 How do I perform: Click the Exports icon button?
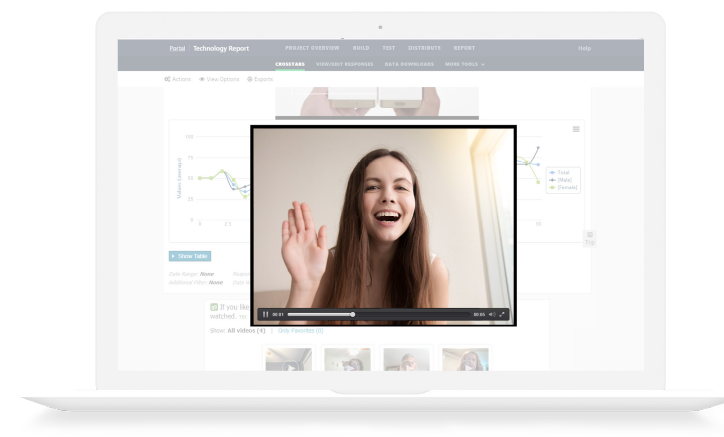(x=260, y=79)
